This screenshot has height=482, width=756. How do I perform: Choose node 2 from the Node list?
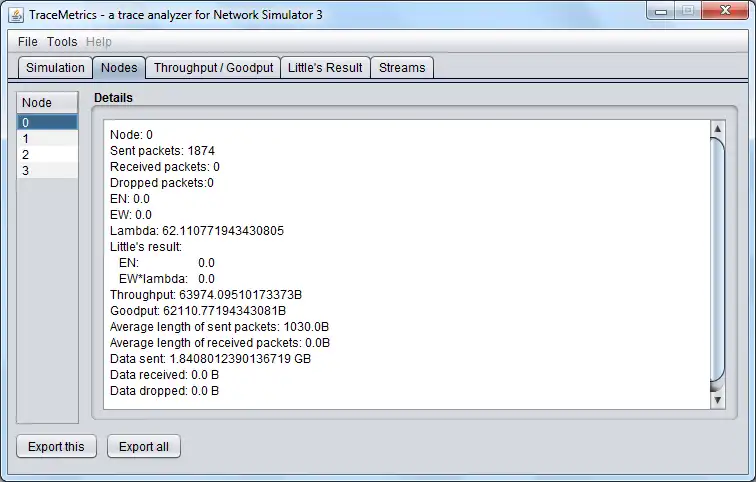coord(47,155)
